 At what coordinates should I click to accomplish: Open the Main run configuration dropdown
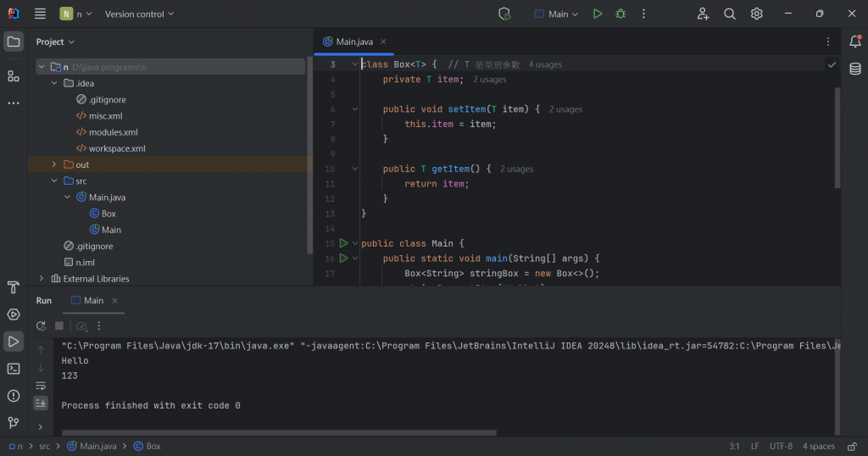tap(556, 14)
